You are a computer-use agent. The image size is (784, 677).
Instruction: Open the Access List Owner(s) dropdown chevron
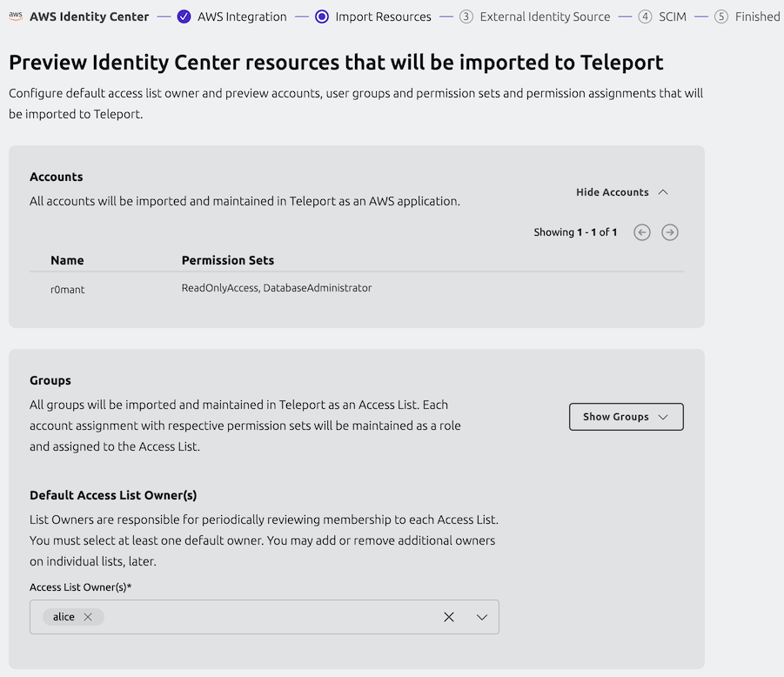click(481, 616)
